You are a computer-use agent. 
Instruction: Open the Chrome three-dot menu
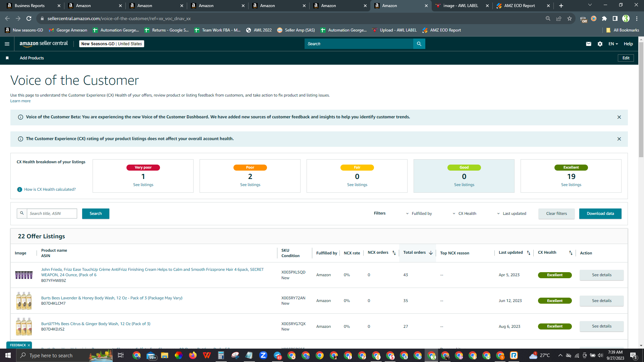pos(637,19)
